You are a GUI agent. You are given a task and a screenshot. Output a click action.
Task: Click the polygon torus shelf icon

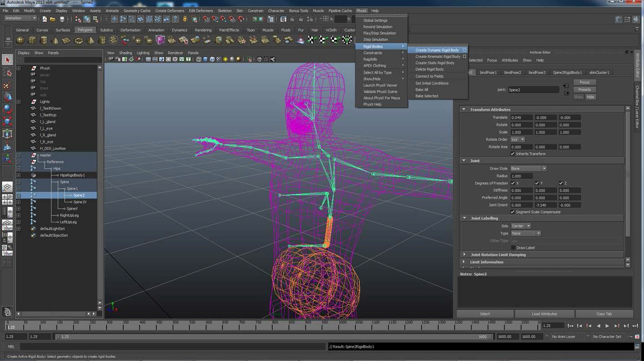point(79,40)
